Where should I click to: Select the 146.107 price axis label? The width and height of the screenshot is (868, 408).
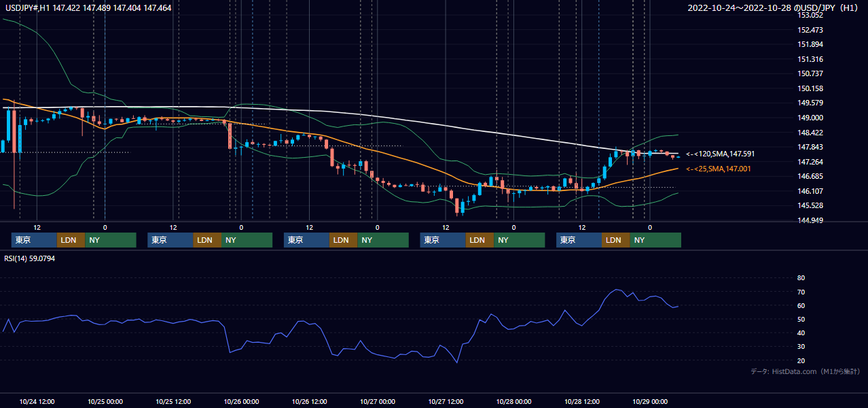coord(810,191)
